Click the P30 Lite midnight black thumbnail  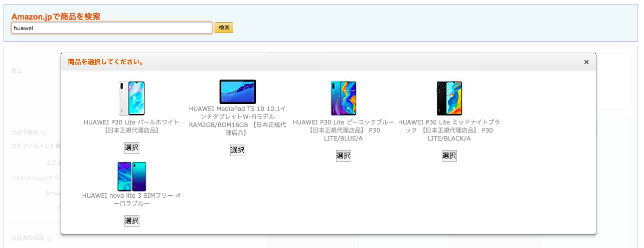click(449, 98)
